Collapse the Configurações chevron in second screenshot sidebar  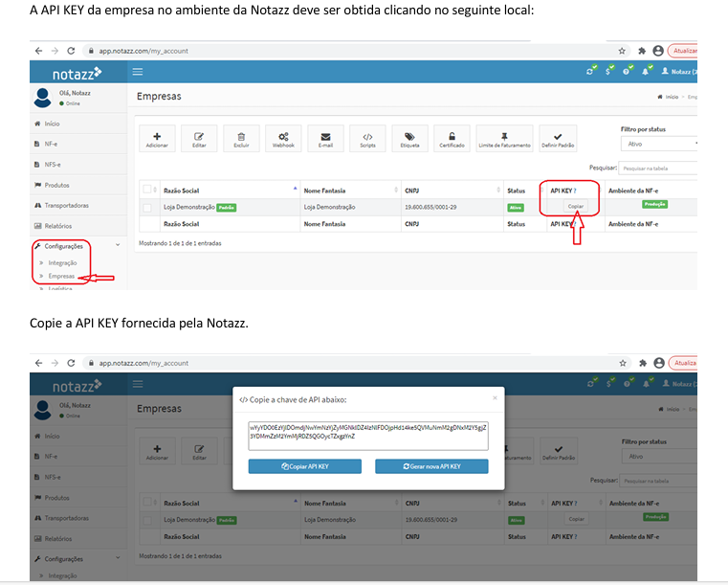coord(118,557)
